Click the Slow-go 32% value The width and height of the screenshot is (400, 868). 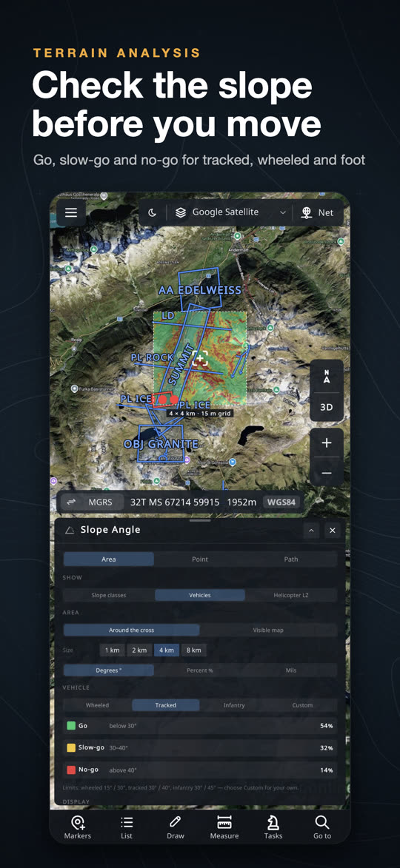[327, 748]
